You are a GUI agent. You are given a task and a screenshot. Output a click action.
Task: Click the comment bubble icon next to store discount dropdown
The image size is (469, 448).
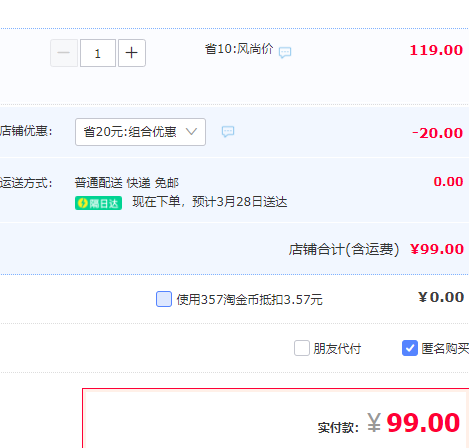point(228,132)
